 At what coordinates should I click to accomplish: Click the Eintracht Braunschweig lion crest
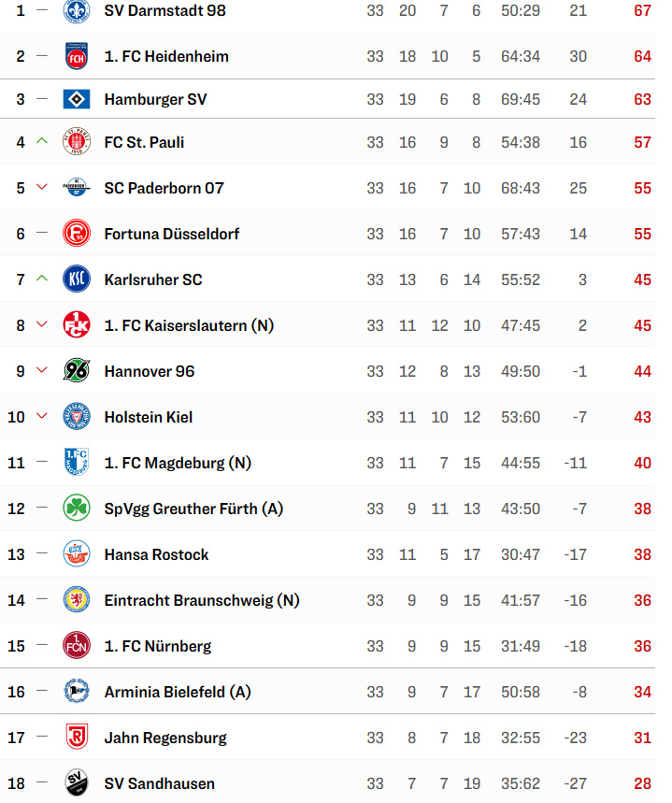click(77, 600)
